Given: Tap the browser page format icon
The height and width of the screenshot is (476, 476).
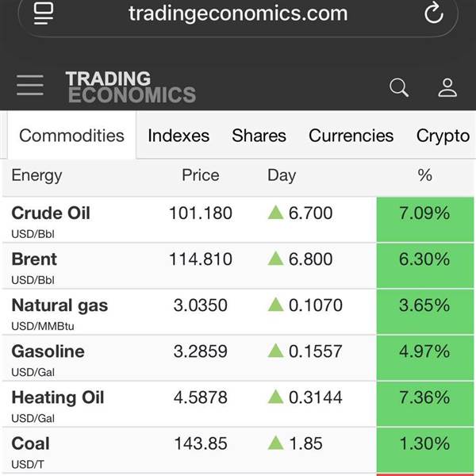Looking at the screenshot, I should point(44,13).
